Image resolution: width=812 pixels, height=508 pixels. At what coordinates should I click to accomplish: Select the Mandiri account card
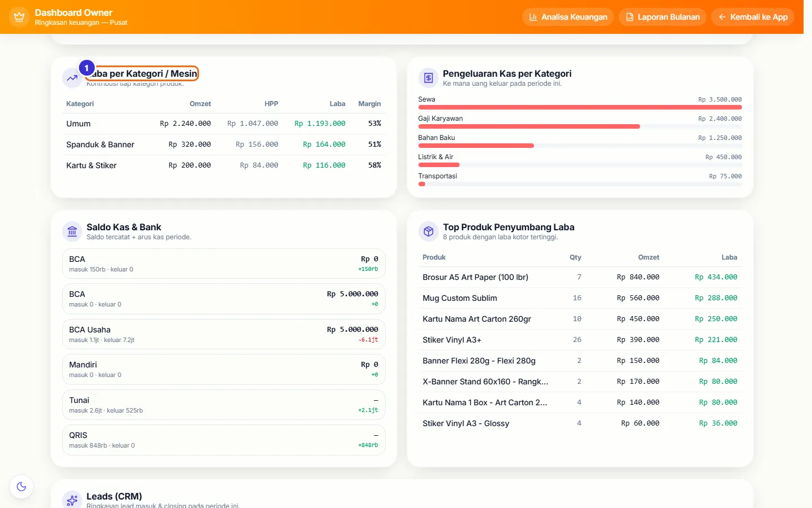[x=224, y=369]
